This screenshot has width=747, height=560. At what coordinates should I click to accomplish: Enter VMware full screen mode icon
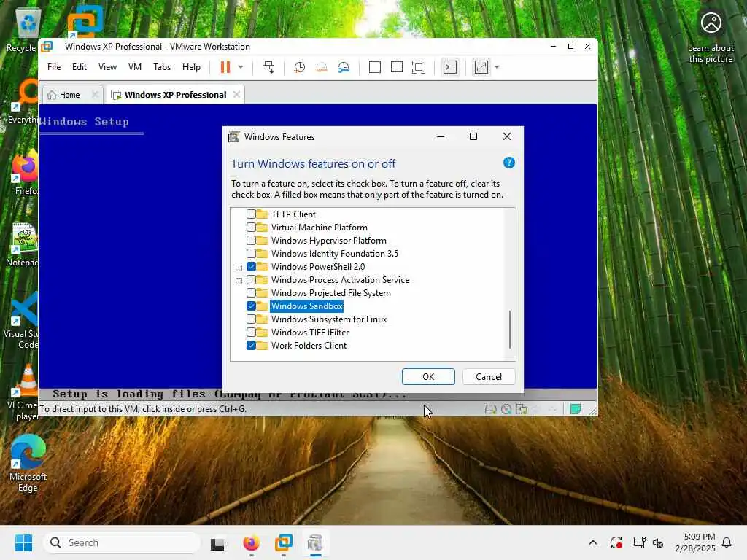point(418,67)
